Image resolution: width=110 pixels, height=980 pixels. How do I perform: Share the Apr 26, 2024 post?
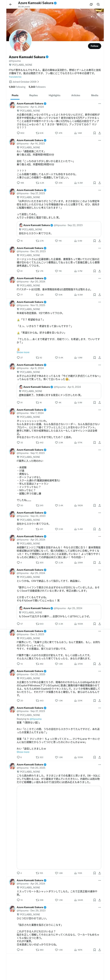point(99,900)
